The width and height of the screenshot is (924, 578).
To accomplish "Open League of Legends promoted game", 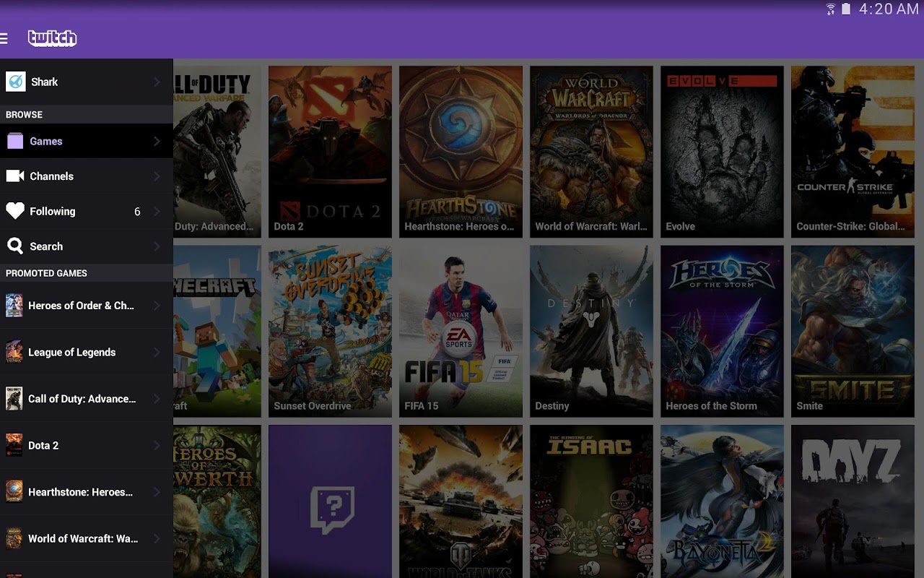I will [87, 352].
